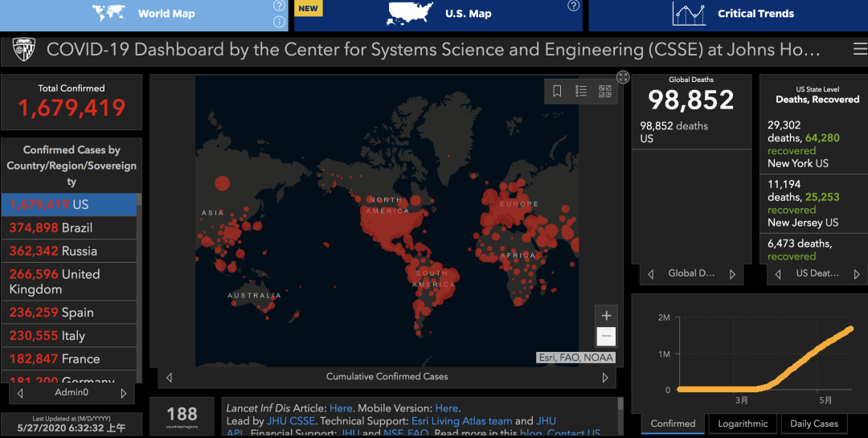Click the '98,852 deaths US' entry
This screenshot has width=868, height=438.
691,132
